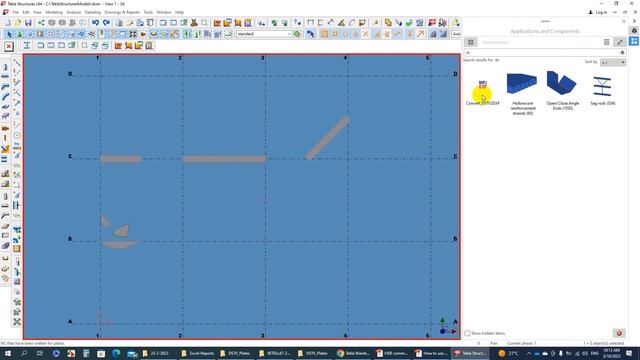
Task: Click the red X icon below toolbar
Action: pos(9,46)
